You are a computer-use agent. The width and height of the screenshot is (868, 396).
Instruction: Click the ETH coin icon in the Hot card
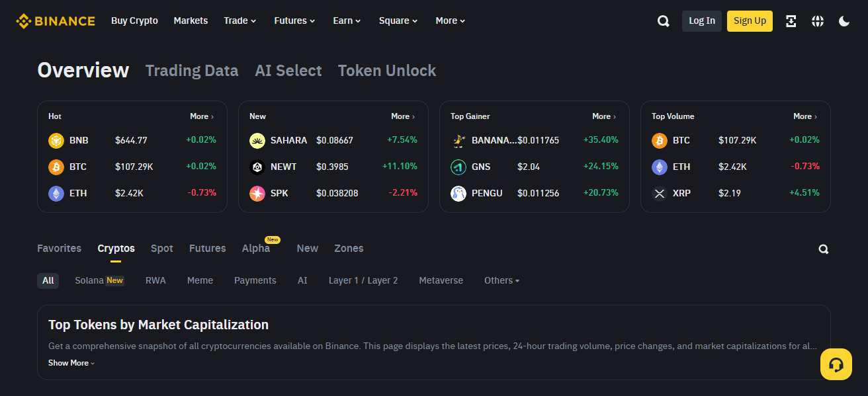tap(56, 193)
